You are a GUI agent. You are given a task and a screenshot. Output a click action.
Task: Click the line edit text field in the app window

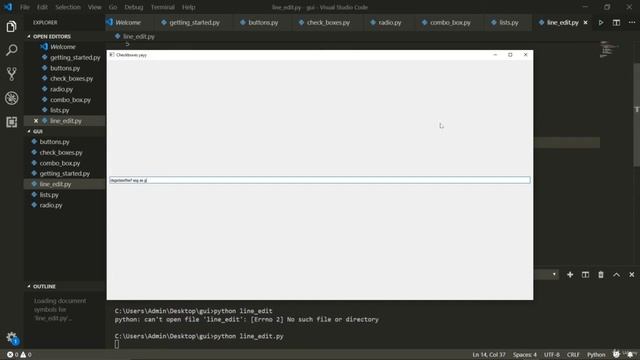[x=320, y=180]
